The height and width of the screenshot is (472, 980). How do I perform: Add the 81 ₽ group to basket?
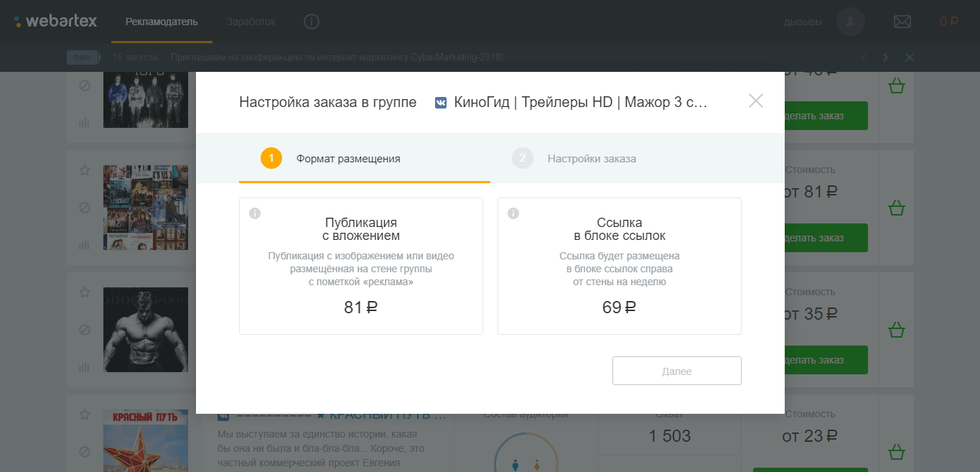(896, 208)
